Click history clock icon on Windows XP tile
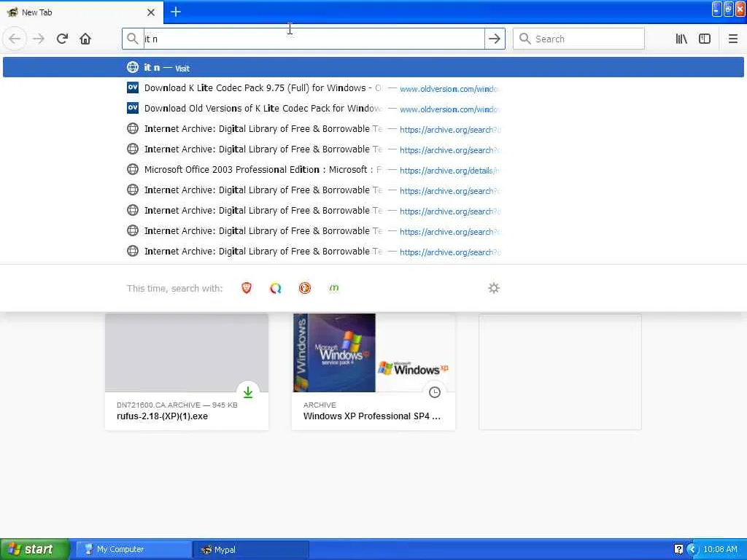 (435, 392)
